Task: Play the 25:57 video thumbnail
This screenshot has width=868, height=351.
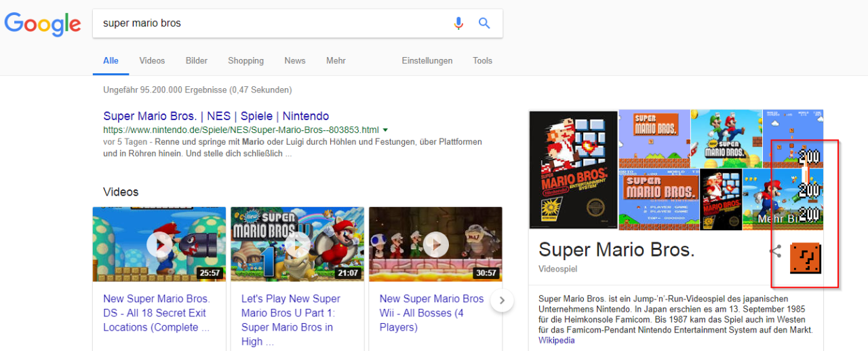Action: [x=159, y=244]
